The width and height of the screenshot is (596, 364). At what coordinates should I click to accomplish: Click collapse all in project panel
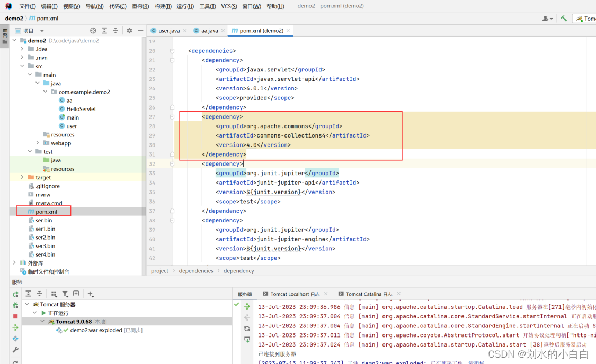[115, 30]
